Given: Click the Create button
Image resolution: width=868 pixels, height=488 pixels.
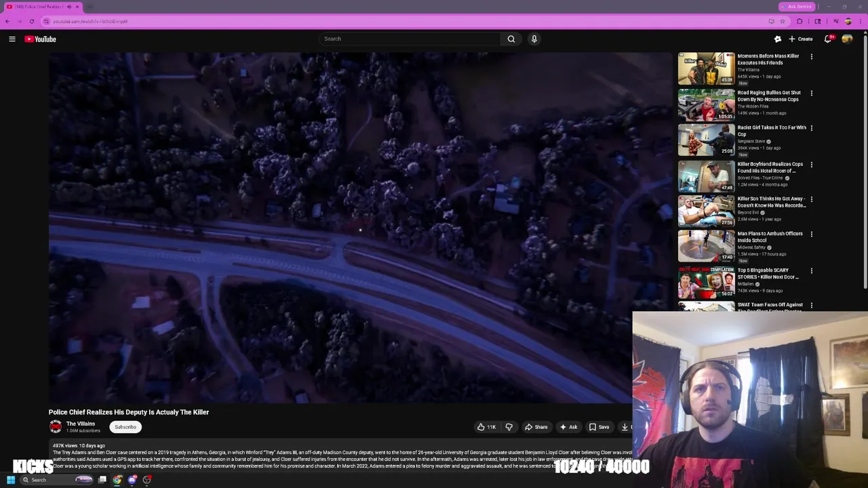Looking at the screenshot, I should 801,39.
